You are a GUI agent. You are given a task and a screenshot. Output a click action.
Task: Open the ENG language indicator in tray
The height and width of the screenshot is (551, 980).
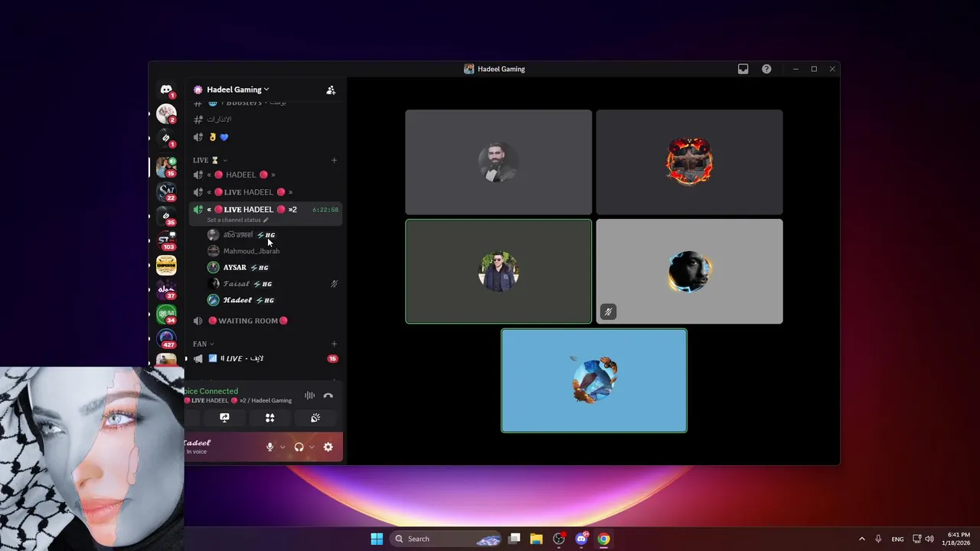click(897, 539)
